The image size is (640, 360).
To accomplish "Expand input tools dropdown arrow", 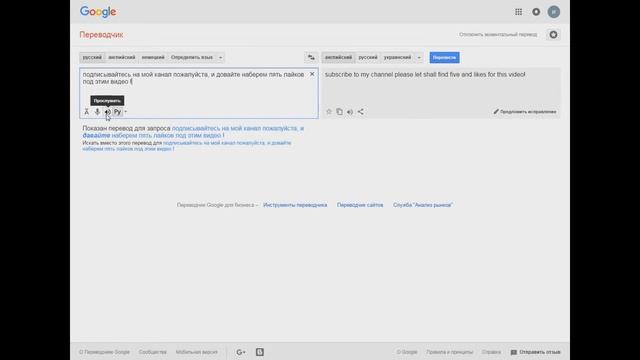I will pyautogui.click(x=125, y=111).
